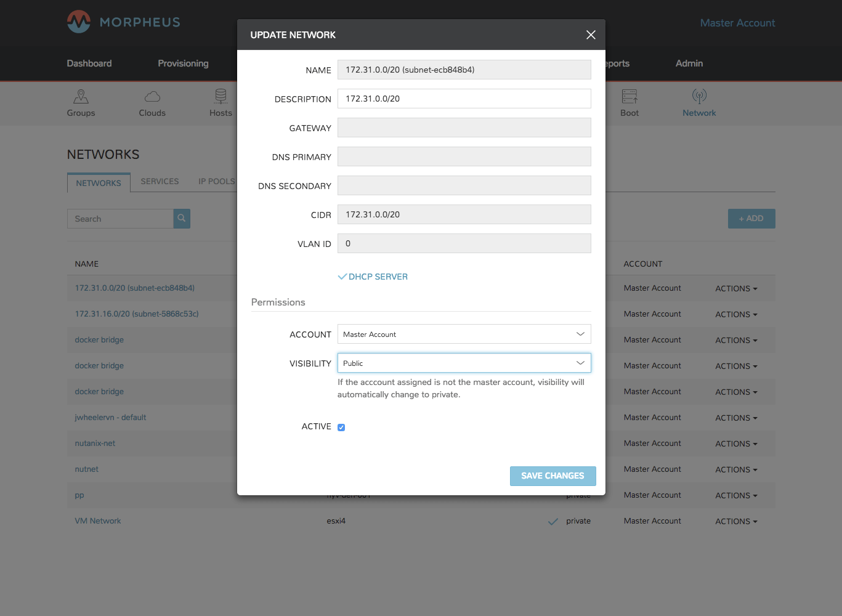Viewport: 842px width, 616px height.
Task: Open the Provisioning menu
Action: pos(183,63)
